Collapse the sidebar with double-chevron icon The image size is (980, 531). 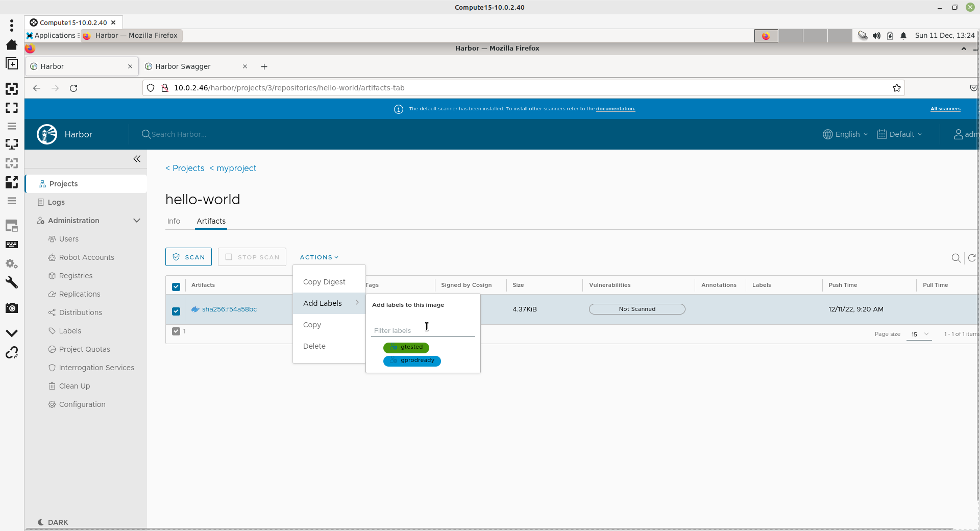click(x=137, y=159)
